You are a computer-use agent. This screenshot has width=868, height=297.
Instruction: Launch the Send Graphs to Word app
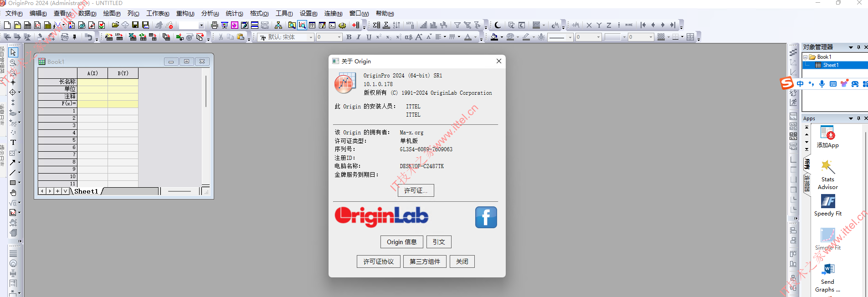(828, 278)
